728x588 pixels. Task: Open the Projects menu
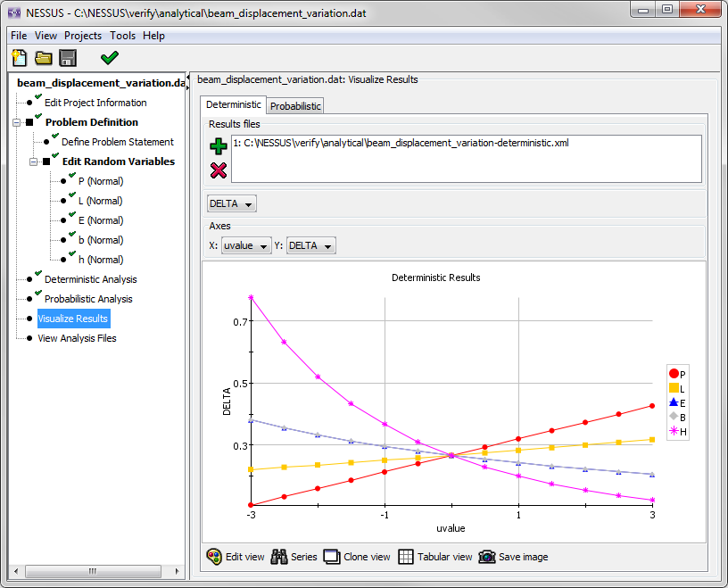click(x=82, y=36)
